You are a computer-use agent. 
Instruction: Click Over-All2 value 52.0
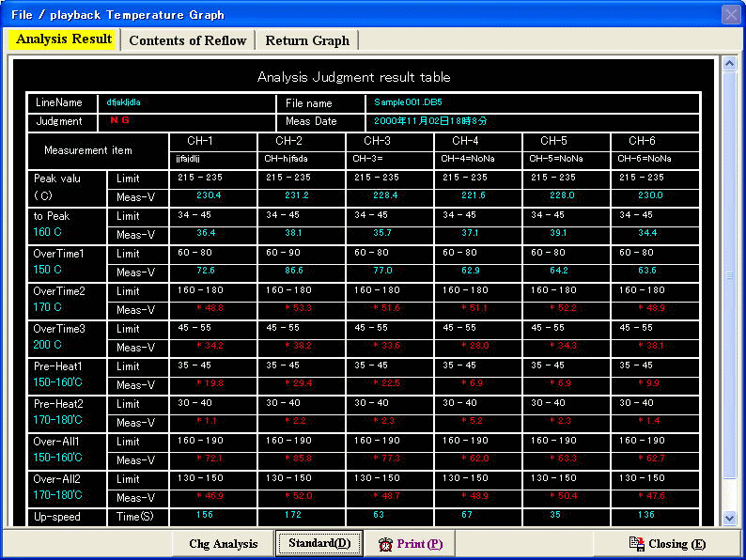pyautogui.click(x=298, y=496)
